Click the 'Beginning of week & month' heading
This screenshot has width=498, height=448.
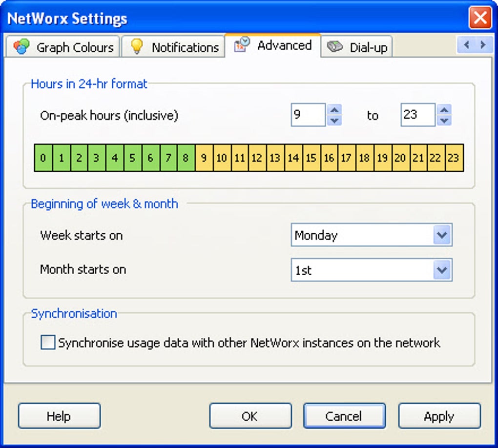[x=104, y=204]
